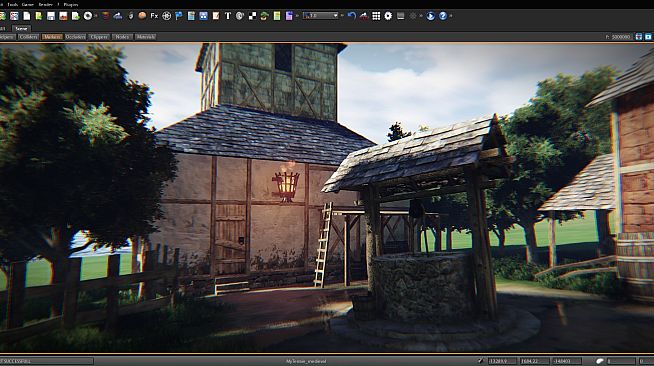654x366 pixels.
Task: Open the Game menu
Action: pyautogui.click(x=28, y=4)
